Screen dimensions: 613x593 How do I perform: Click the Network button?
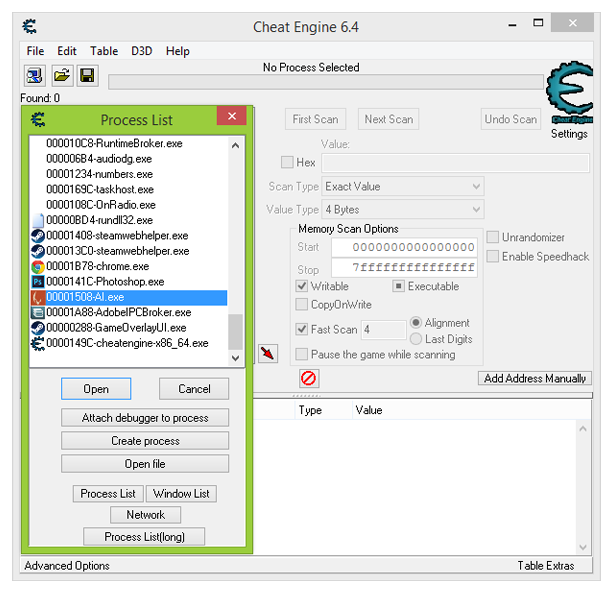[145, 514]
